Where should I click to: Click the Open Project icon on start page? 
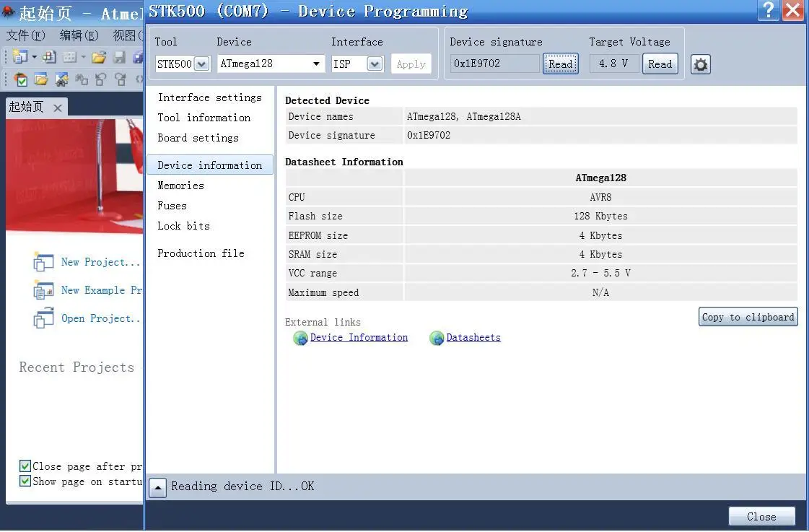tap(43, 318)
